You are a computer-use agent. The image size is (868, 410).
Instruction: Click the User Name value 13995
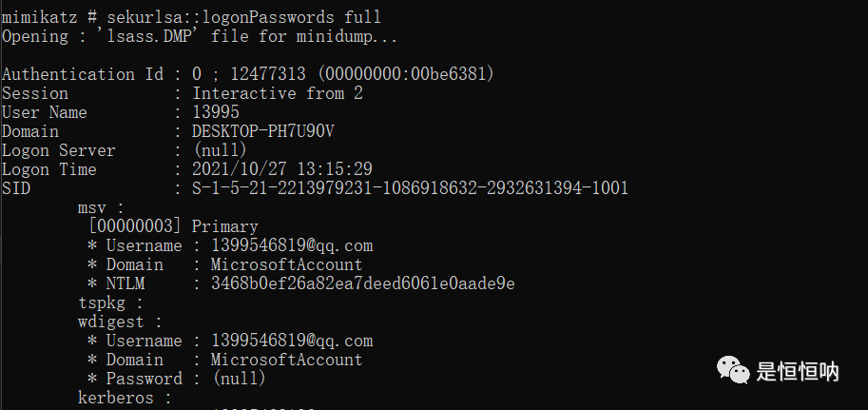point(216,112)
